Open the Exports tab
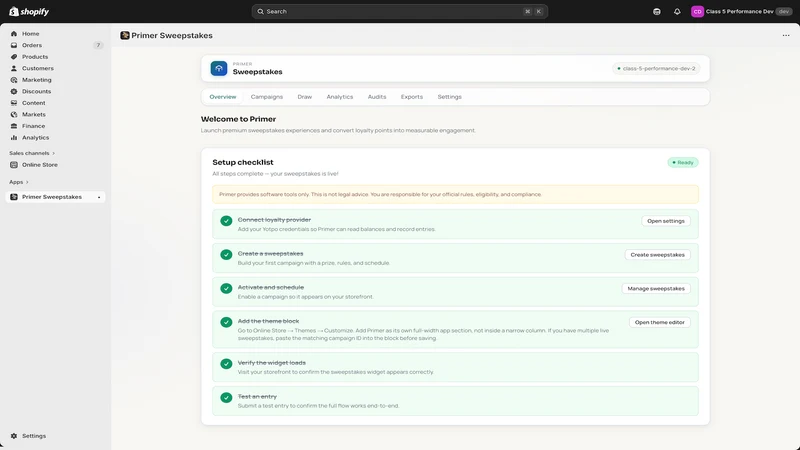Image resolution: width=800 pixels, height=450 pixels. [412, 97]
